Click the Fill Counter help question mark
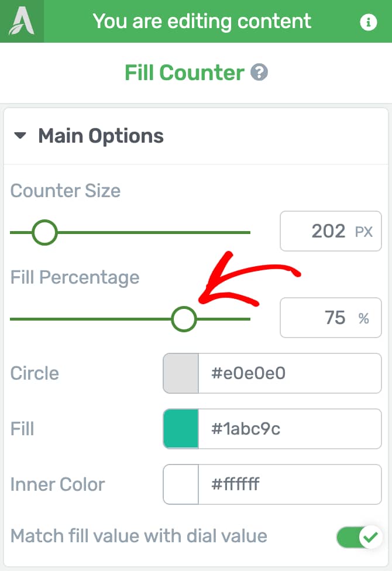392x571 pixels. (259, 72)
